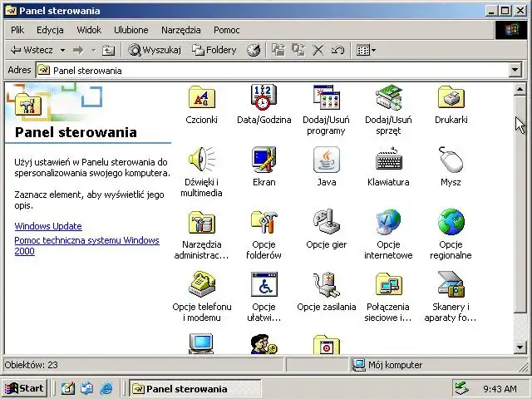Click Show Desktop quick launch icon
532x399 pixels.
[68, 388]
